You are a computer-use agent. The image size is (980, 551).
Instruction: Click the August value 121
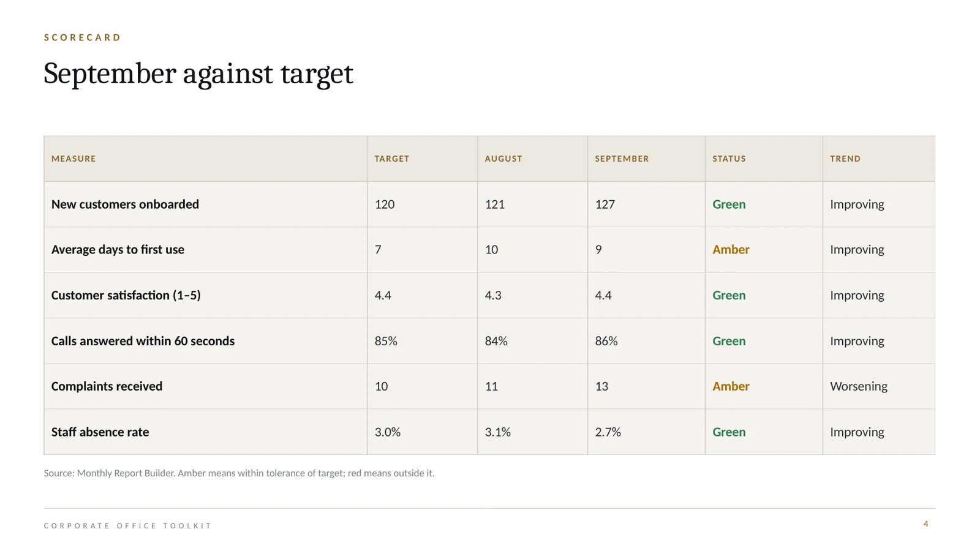coord(495,204)
